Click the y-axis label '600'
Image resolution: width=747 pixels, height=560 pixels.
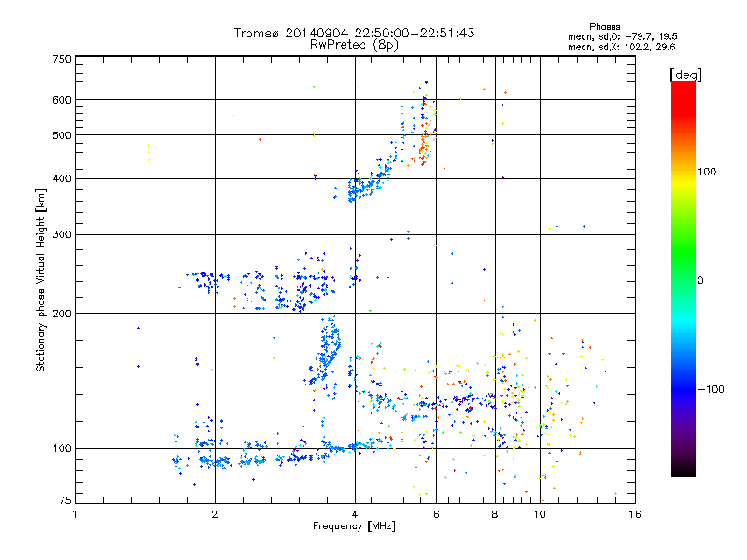62,100
